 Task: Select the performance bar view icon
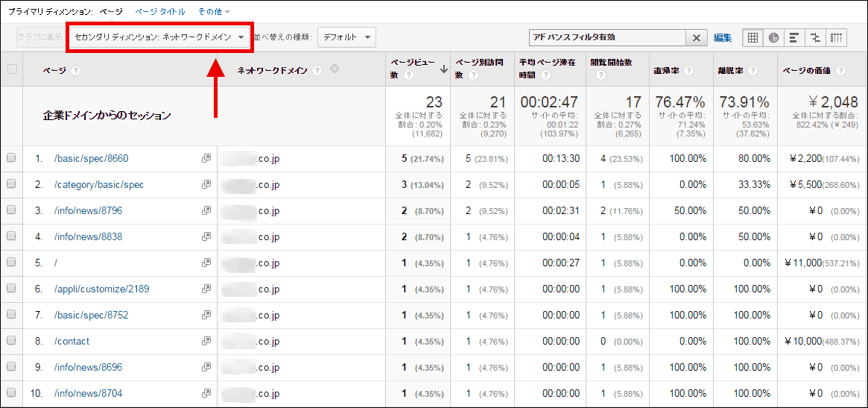[x=794, y=37]
